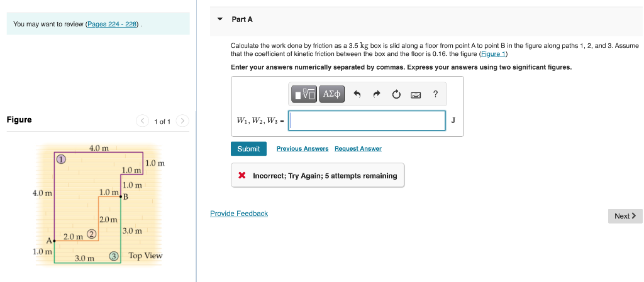The image size is (644, 282).
Task: Click the '1 of 1' figure counter
Action: [162, 122]
